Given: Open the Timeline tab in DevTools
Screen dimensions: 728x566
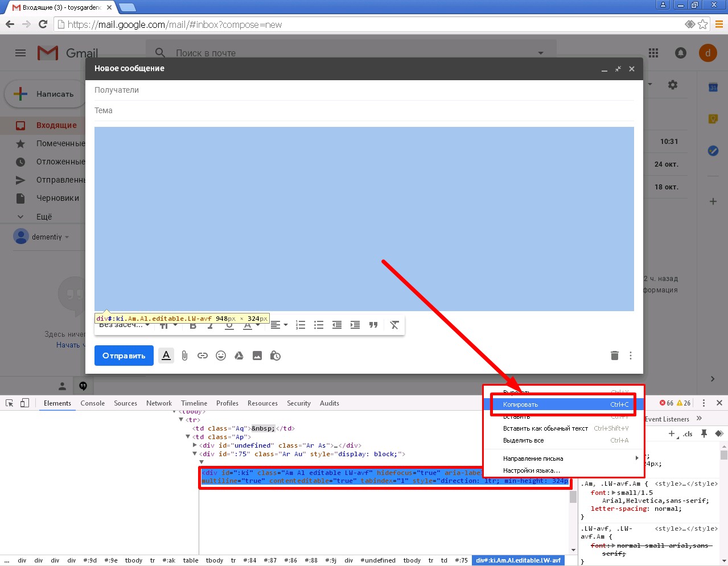Looking at the screenshot, I should (194, 403).
